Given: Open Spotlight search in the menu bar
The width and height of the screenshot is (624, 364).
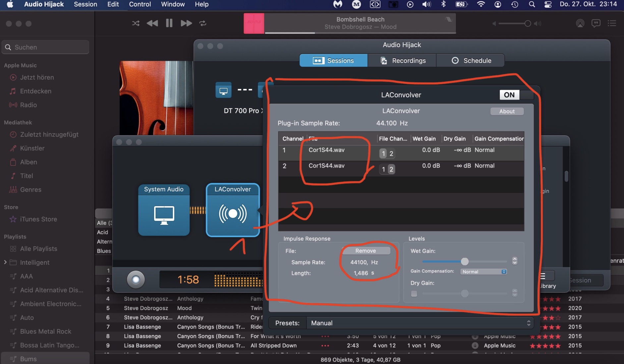Looking at the screenshot, I should pyautogui.click(x=532, y=4).
